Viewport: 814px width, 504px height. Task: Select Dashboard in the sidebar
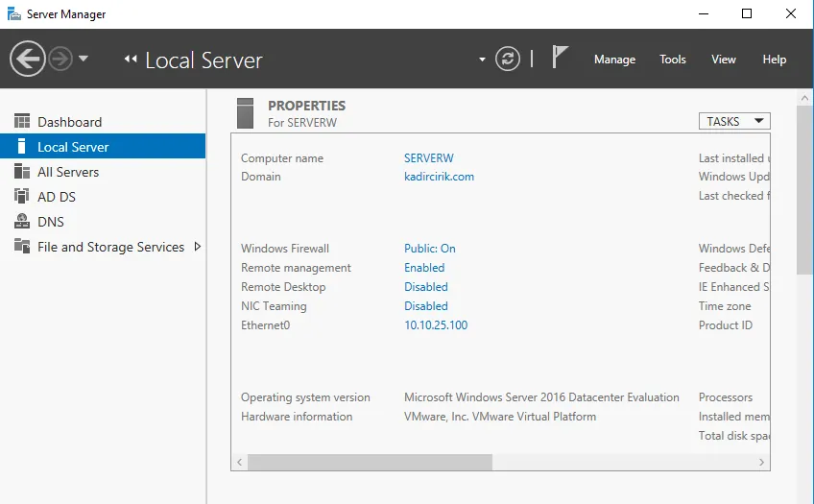103,122
